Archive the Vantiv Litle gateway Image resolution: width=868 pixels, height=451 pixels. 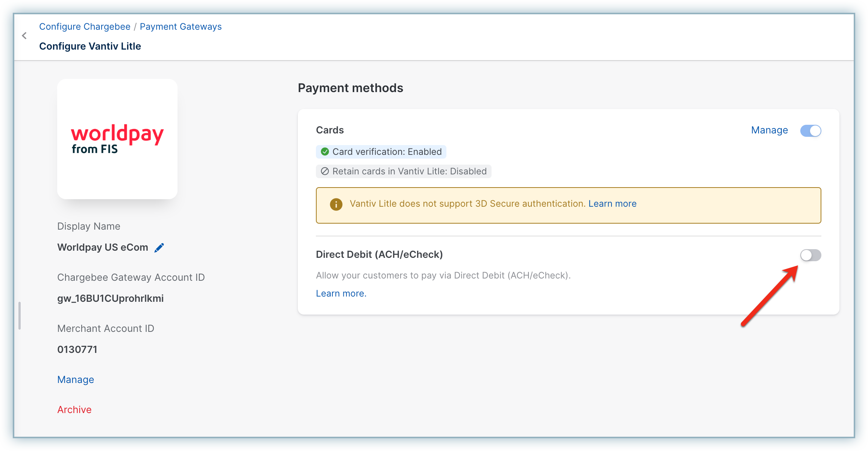click(x=74, y=410)
